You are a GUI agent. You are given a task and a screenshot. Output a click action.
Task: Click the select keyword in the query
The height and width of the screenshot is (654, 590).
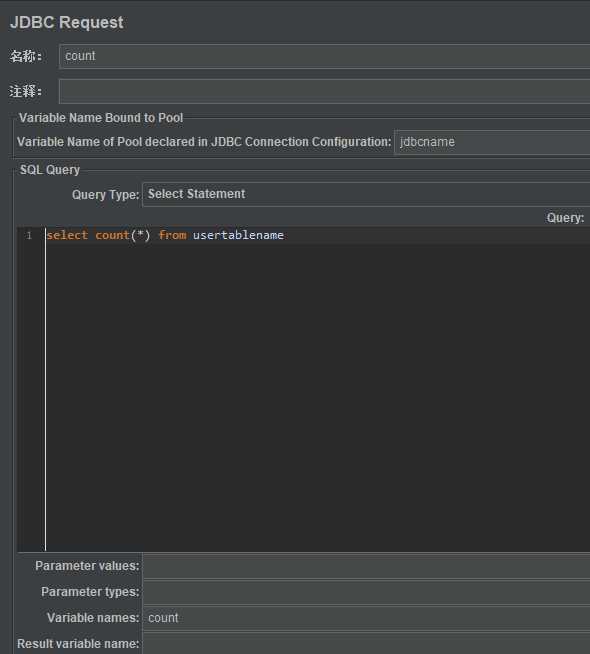67,235
